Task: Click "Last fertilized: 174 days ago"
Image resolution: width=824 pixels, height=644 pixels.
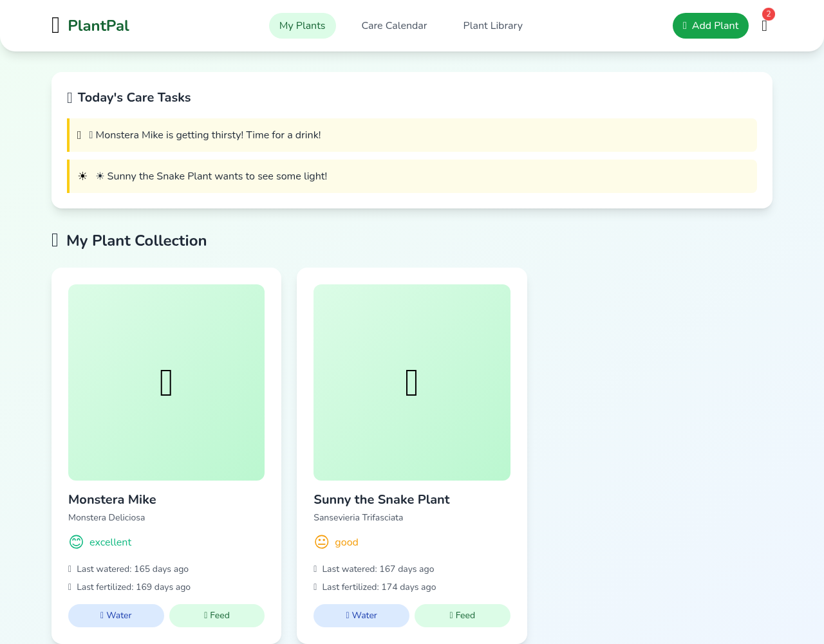Action: 379,587
